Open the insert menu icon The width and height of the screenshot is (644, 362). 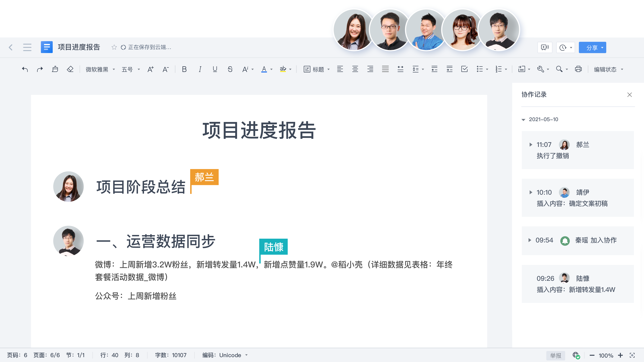tap(521, 69)
